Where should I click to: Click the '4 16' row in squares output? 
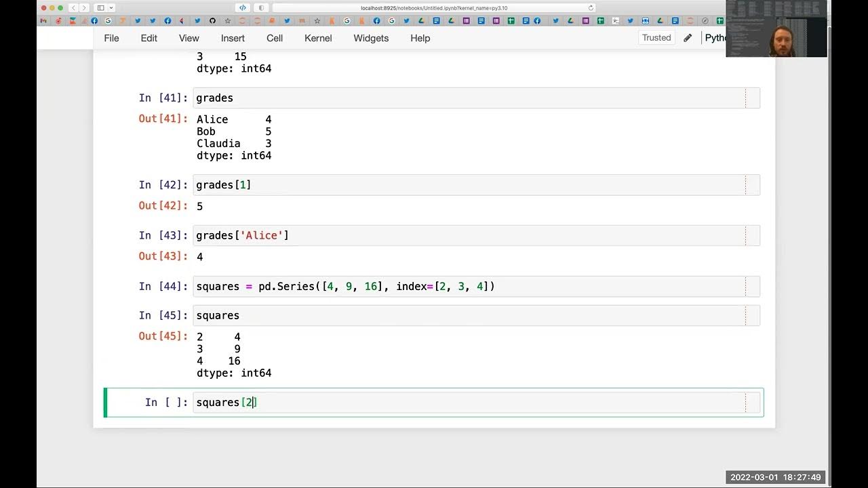[218, 361]
